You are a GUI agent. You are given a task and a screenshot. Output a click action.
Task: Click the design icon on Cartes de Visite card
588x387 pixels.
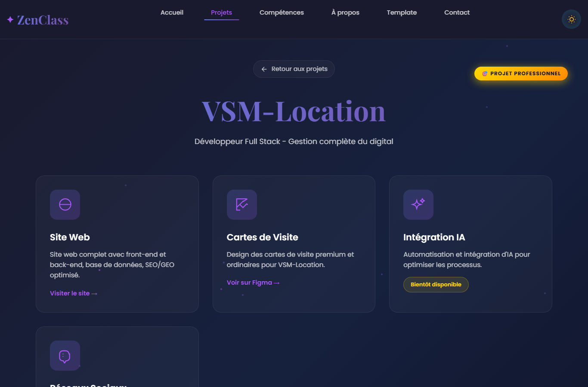[242, 205]
